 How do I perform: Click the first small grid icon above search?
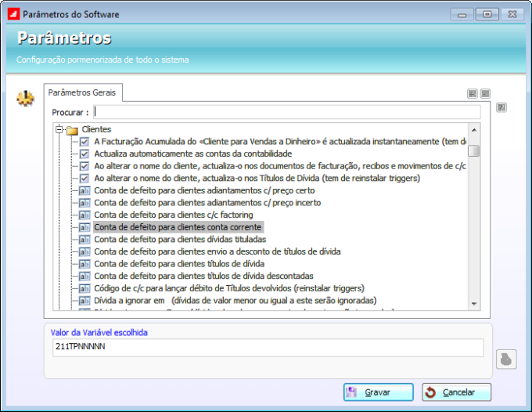tap(473, 93)
